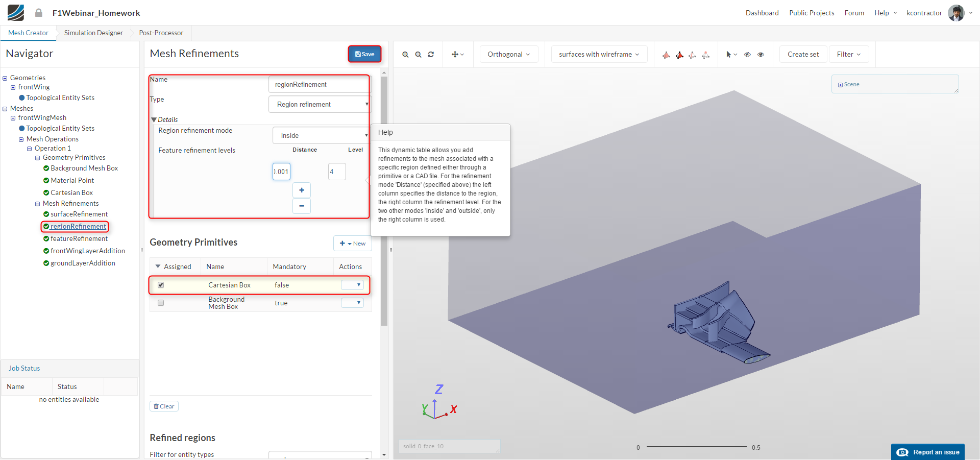Add a refinement level row with plus
The width and height of the screenshot is (980, 460).
pyautogui.click(x=302, y=190)
